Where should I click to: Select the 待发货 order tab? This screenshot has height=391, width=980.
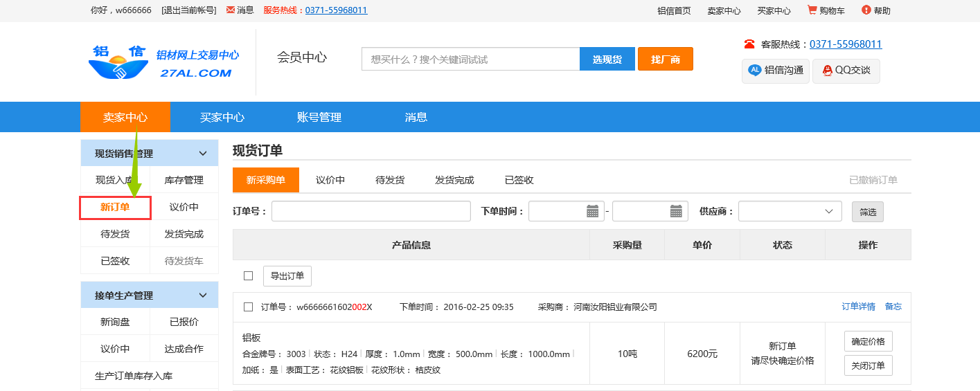click(390, 180)
